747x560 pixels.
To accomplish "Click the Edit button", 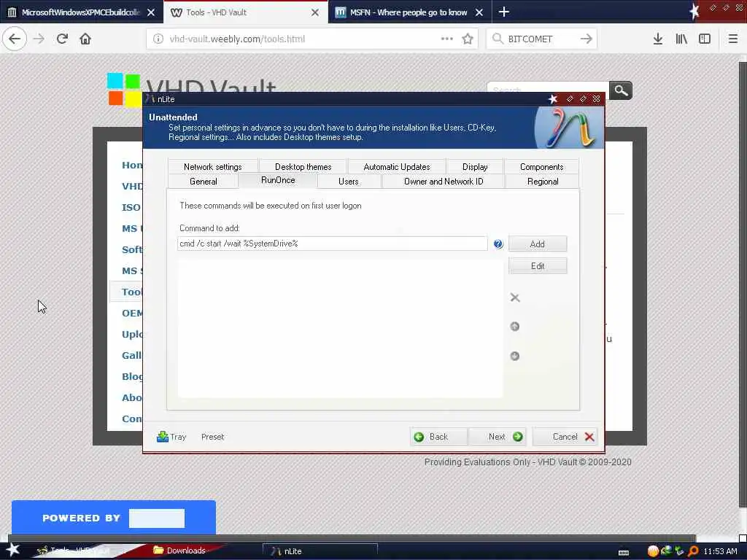I will coord(538,265).
